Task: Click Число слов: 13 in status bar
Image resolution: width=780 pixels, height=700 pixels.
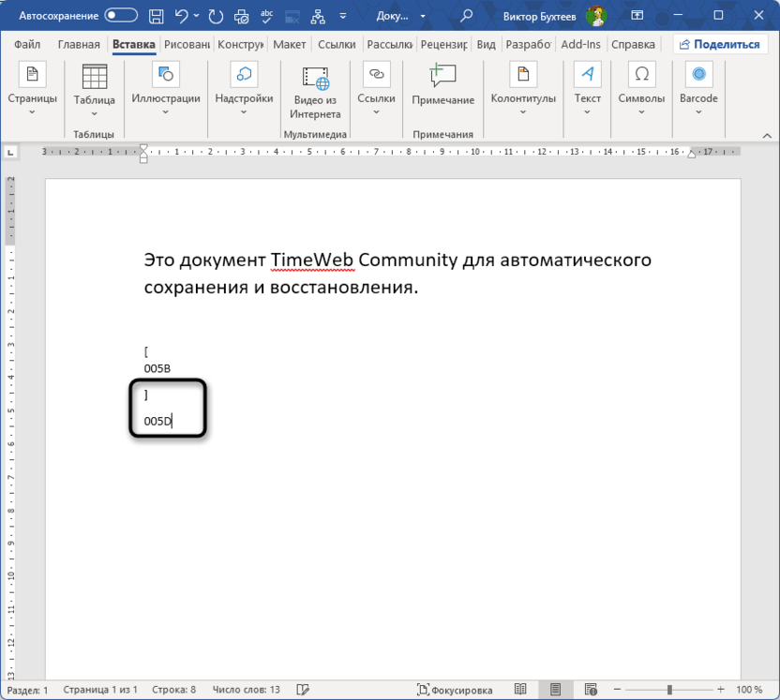Action: 247,690
